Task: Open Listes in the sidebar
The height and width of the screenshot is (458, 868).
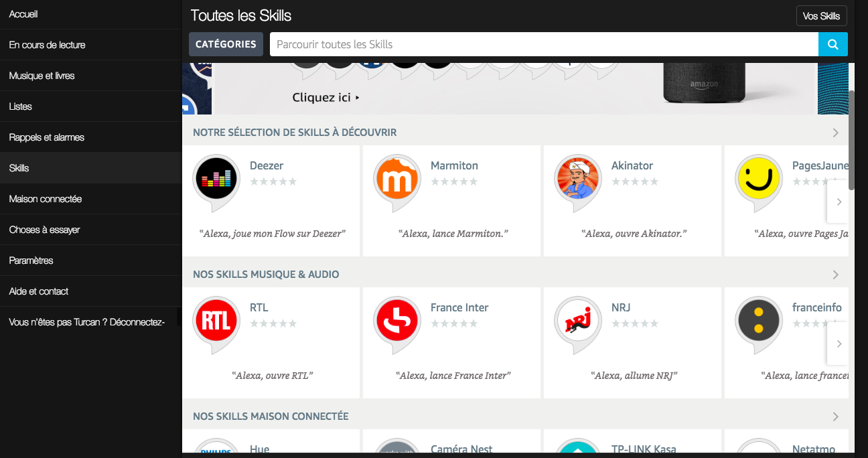Action: (91, 106)
